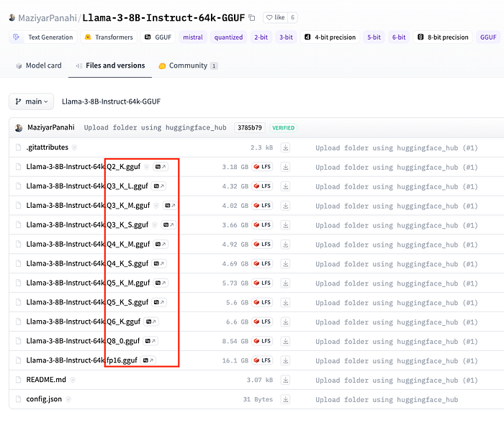
Task: Download the Q5_K_M.gguf file
Action: (x=285, y=283)
